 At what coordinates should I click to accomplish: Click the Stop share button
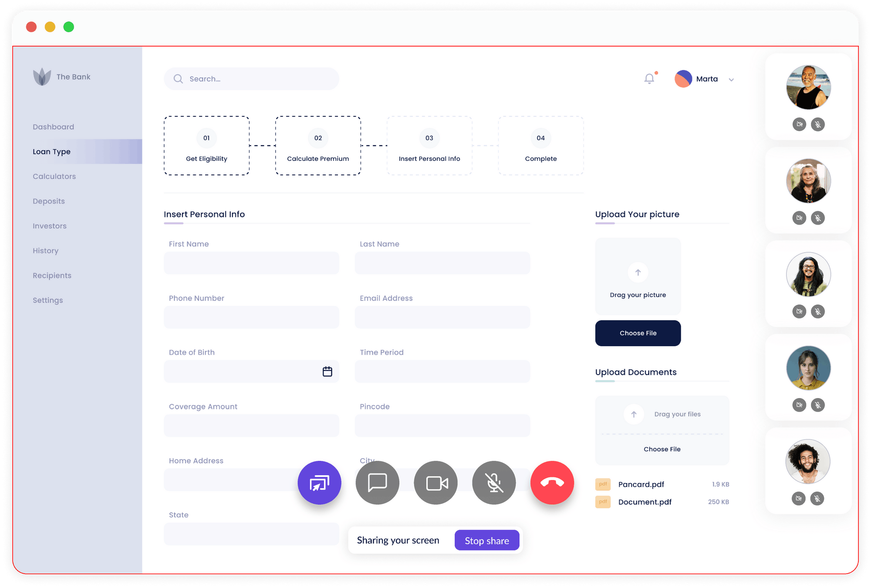pyautogui.click(x=487, y=541)
